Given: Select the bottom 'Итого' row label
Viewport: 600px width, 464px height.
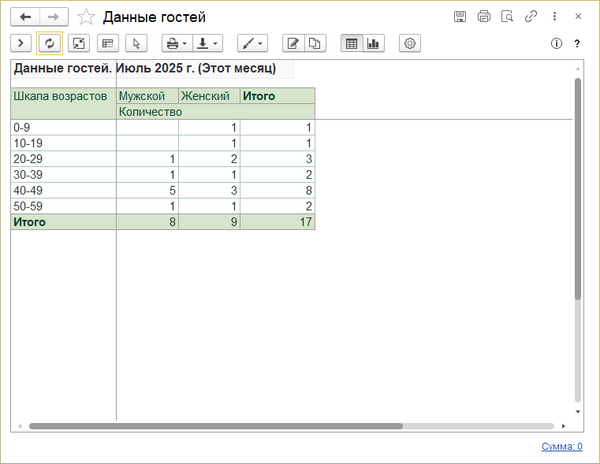Looking at the screenshot, I should coord(64,222).
